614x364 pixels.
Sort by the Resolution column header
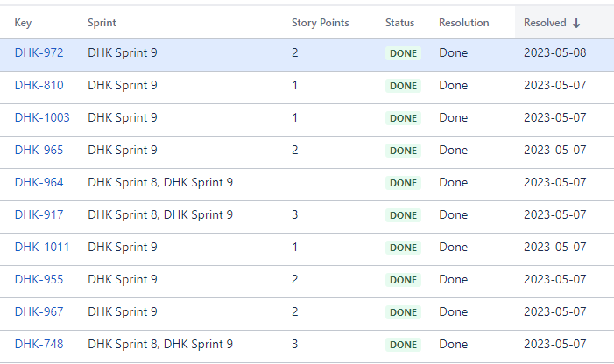coord(464,23)
